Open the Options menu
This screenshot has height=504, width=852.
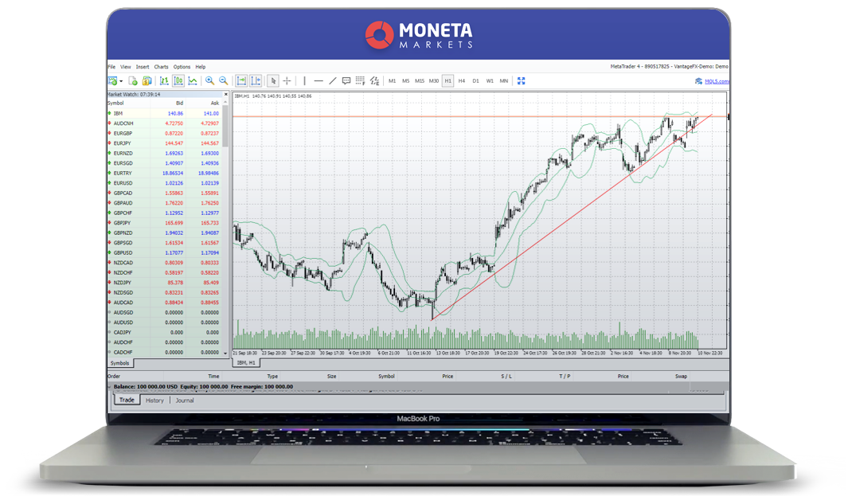tap(182, 67)
